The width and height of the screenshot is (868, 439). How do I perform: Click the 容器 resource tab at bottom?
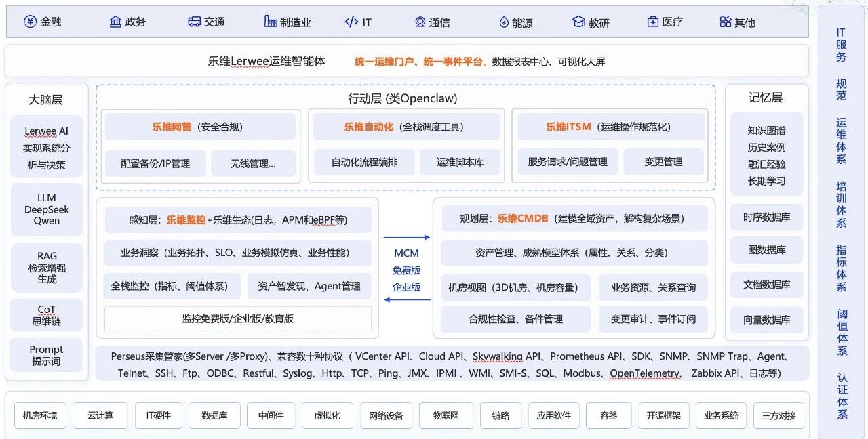point(608,415)
